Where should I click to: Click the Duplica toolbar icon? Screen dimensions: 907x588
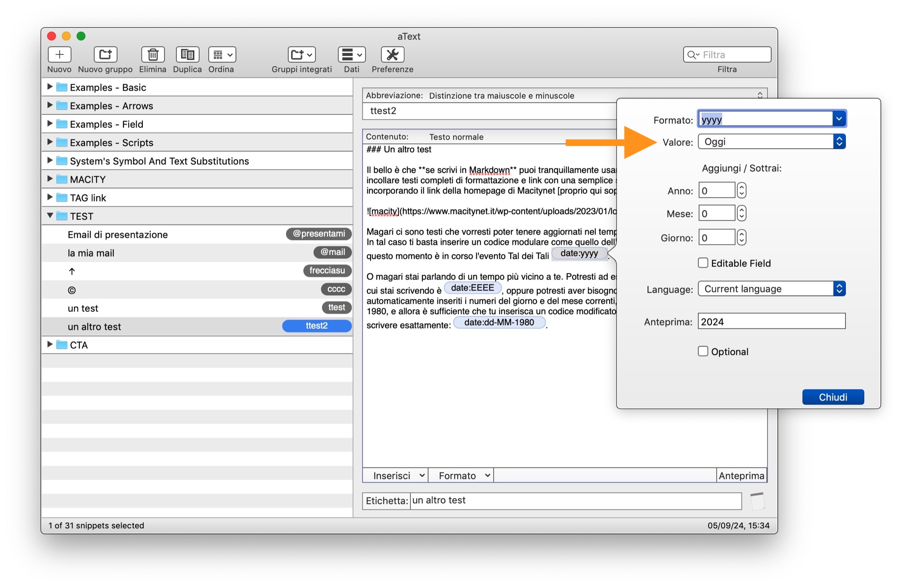187,54
